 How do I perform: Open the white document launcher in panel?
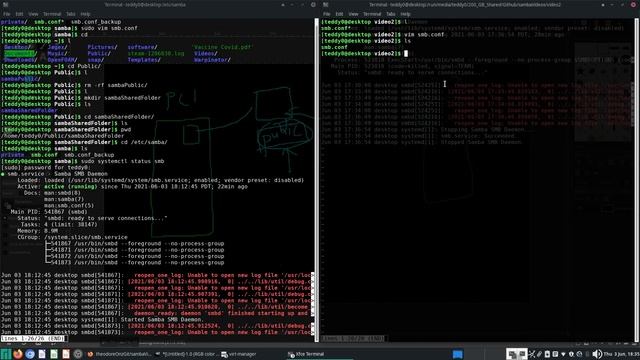(x=42, y=354)
